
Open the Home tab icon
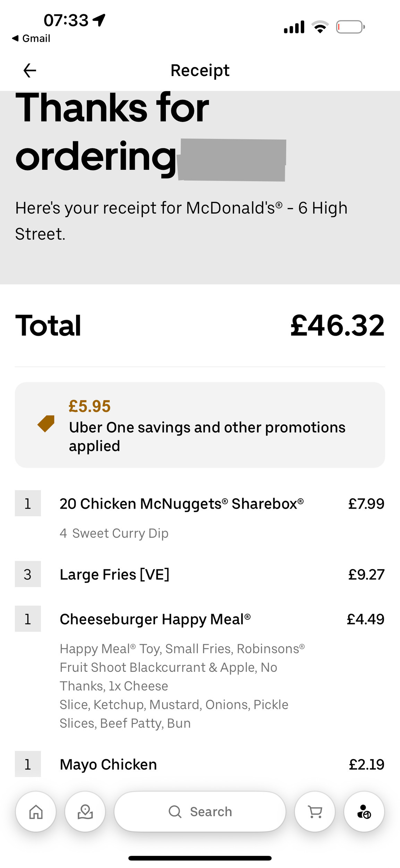pos(36,812)
